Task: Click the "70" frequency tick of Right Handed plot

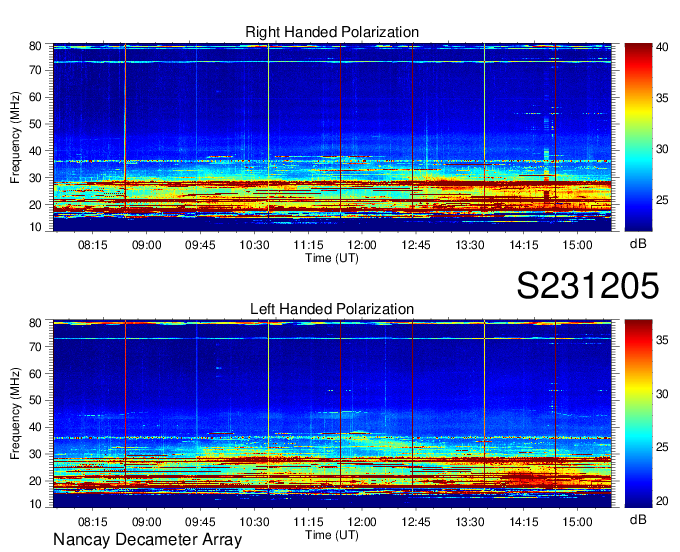Action: (35, 70)
